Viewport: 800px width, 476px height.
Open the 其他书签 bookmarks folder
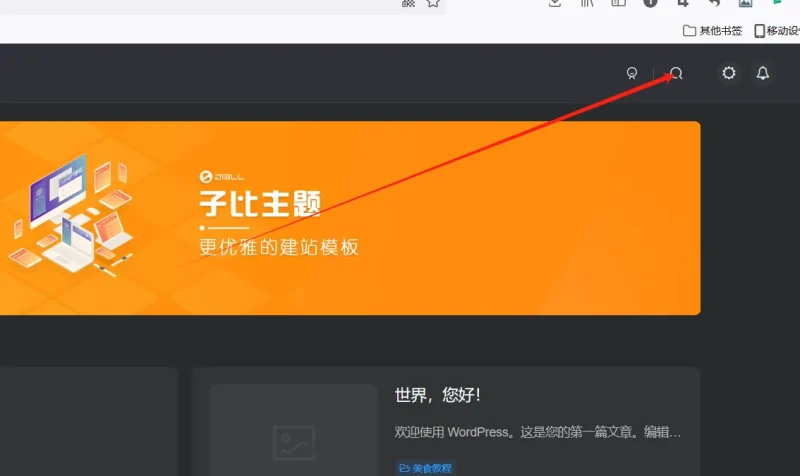coord(712,31)
